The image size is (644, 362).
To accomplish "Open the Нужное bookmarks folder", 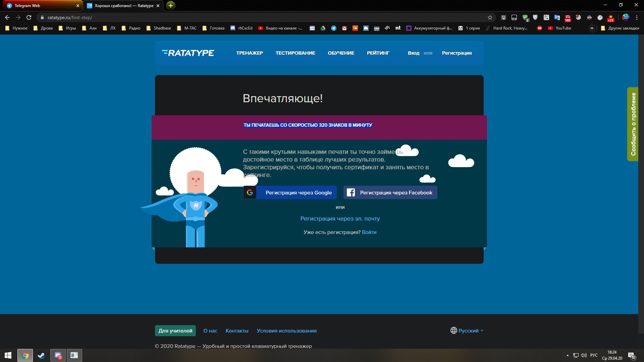I will click(x=16, y=28).
